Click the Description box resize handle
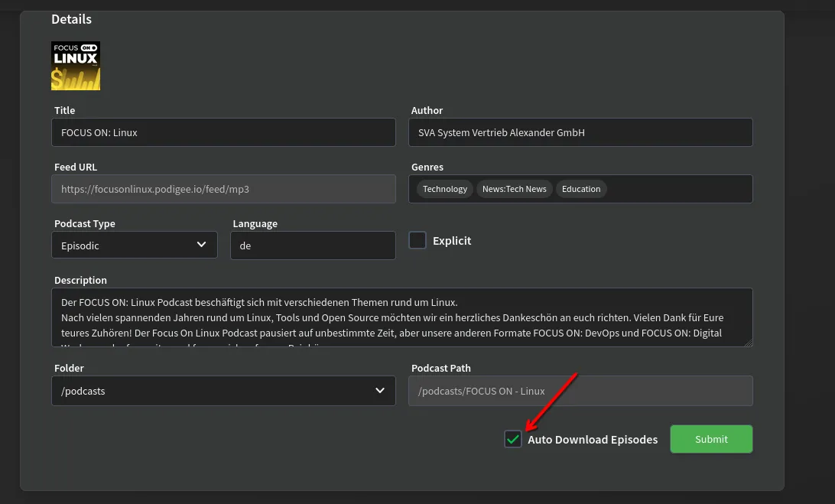The image size is (835, 504). (x=749, y=343)
